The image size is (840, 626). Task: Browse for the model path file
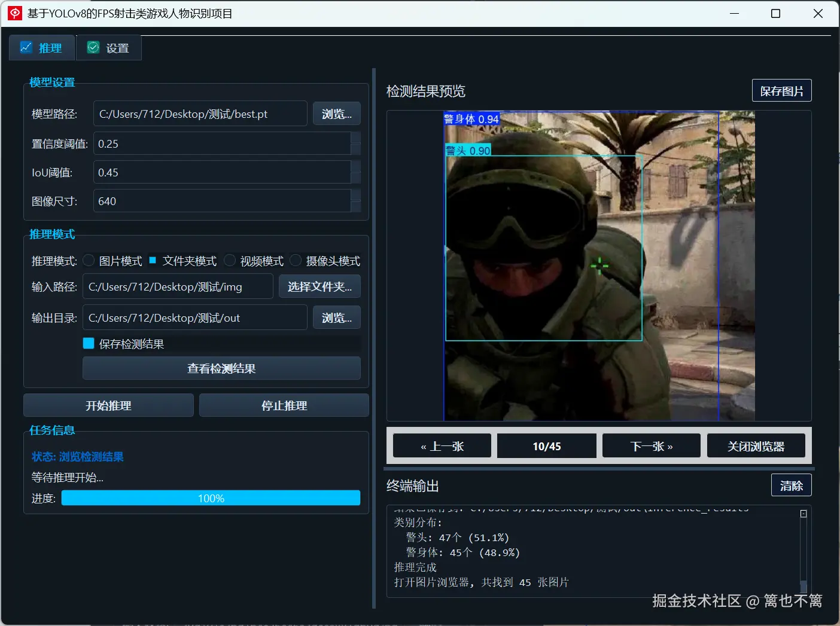point(337,114)
